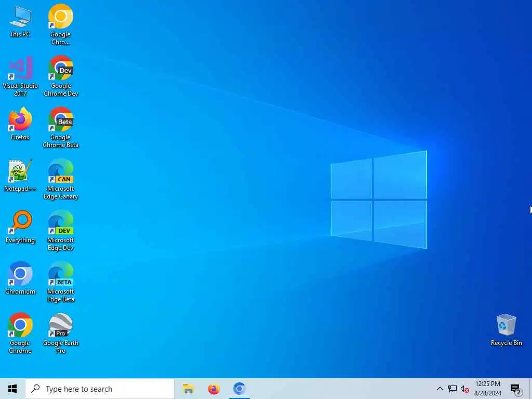Viewport: 532px width, 399px height.
Task: Select the Firefox desktop shortcut
Action: click(20, 124)
